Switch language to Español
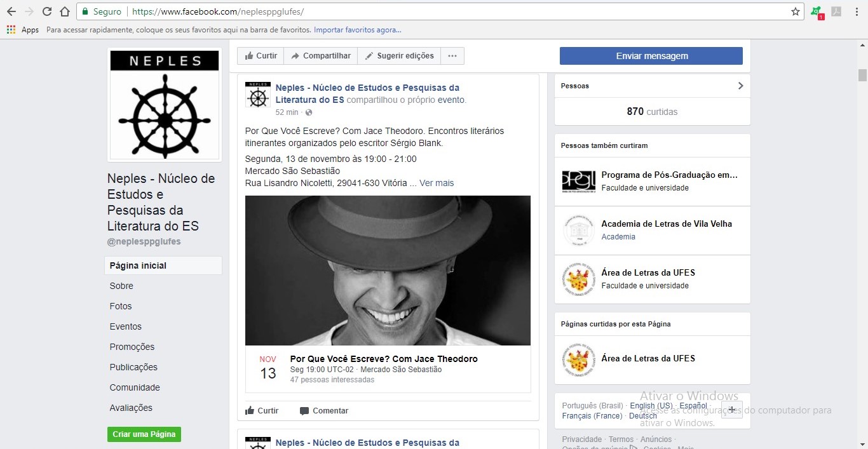The height and width of the screenshot is (449, 868). pyautogui.click(x=693, y=406)
